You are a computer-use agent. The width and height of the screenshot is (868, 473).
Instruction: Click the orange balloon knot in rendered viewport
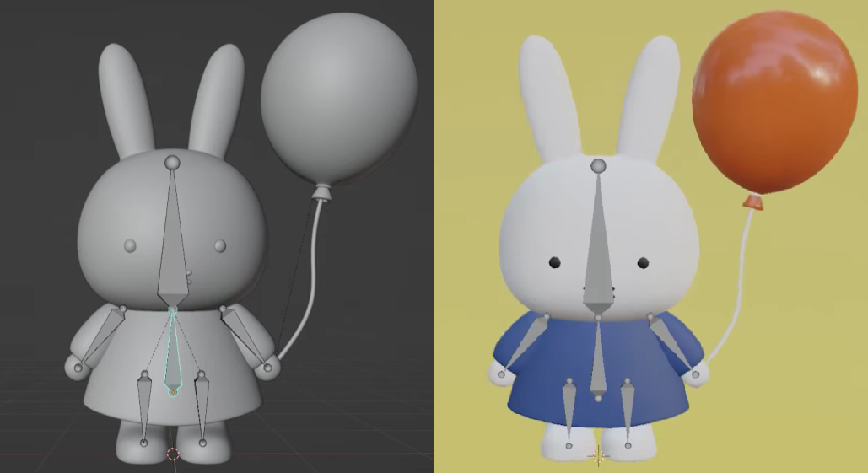(752, 202)
